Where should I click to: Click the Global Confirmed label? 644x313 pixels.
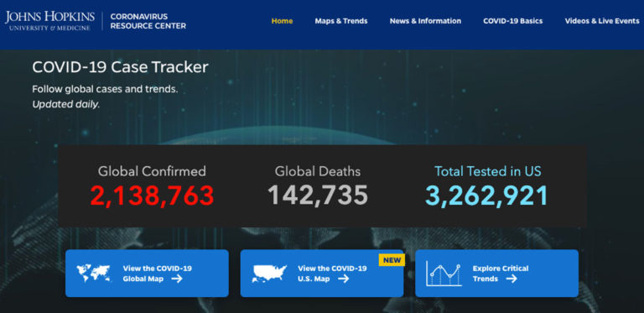click(152, 171)
